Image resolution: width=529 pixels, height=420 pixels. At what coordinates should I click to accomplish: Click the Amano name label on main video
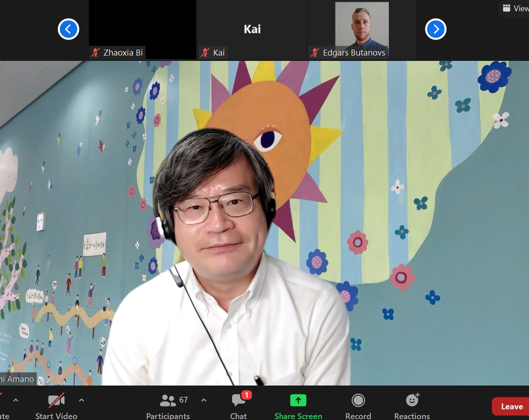pyautogui.click(x=17, y=379)
